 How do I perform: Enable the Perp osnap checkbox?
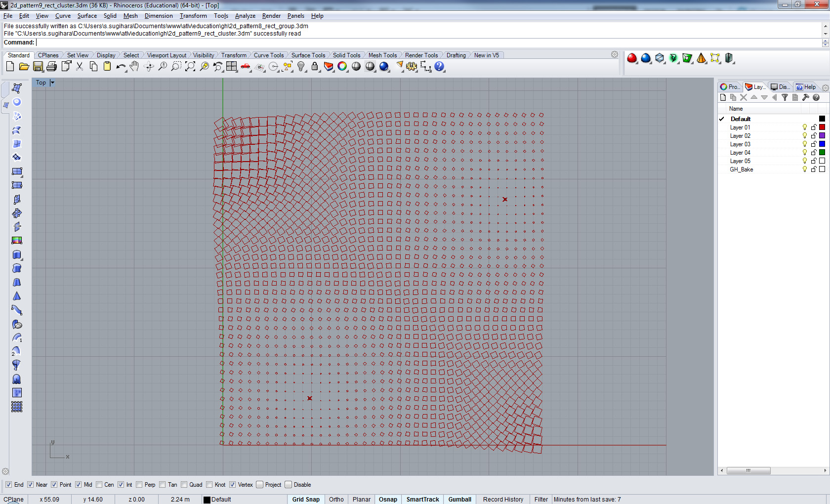click(139, 485)
